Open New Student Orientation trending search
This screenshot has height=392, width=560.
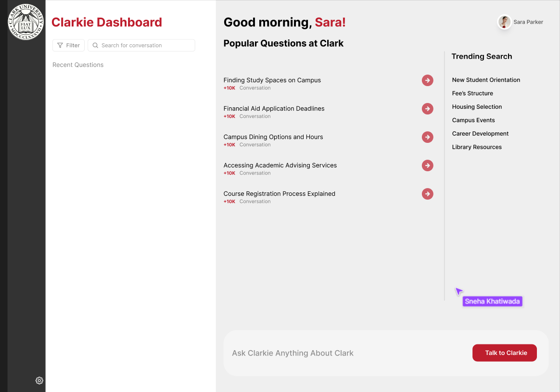[486, 80]
